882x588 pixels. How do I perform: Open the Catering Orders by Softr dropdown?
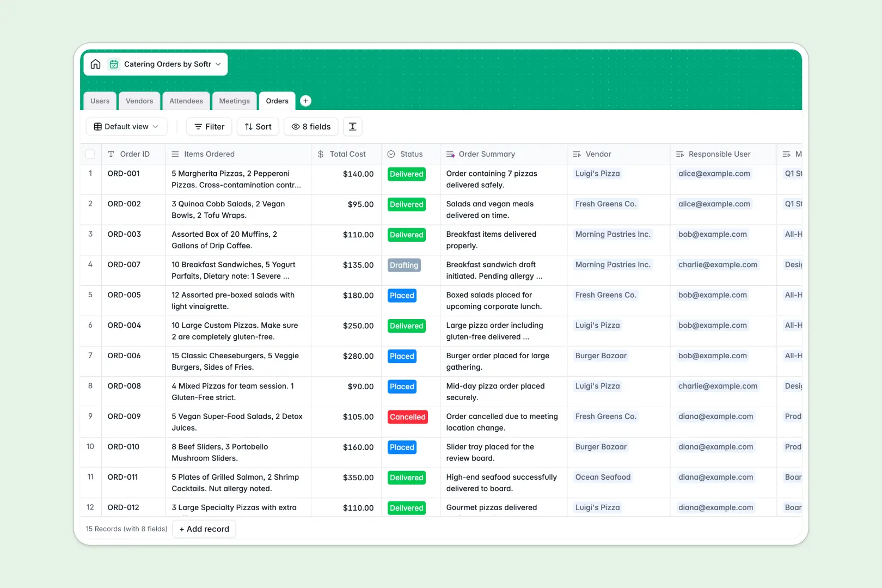(x=218, y=64)
